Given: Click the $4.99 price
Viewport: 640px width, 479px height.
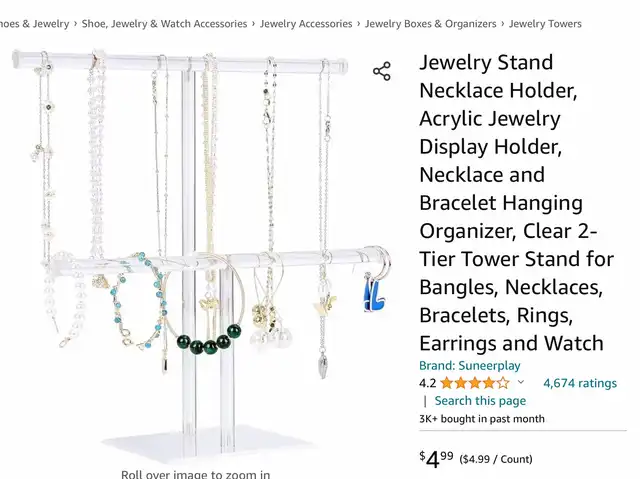Looking at the screenshot, I should tap(436, 459).
